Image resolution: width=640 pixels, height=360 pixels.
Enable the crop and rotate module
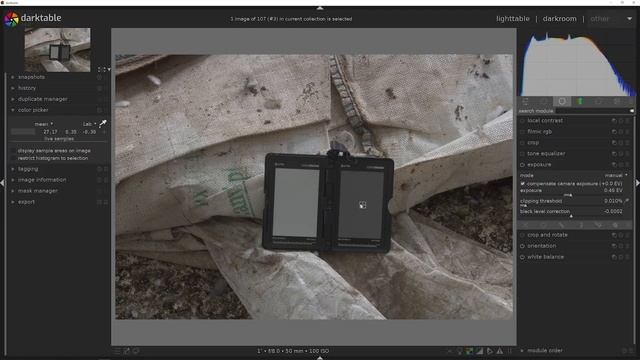pyautogui.click(x=522, y=235)
